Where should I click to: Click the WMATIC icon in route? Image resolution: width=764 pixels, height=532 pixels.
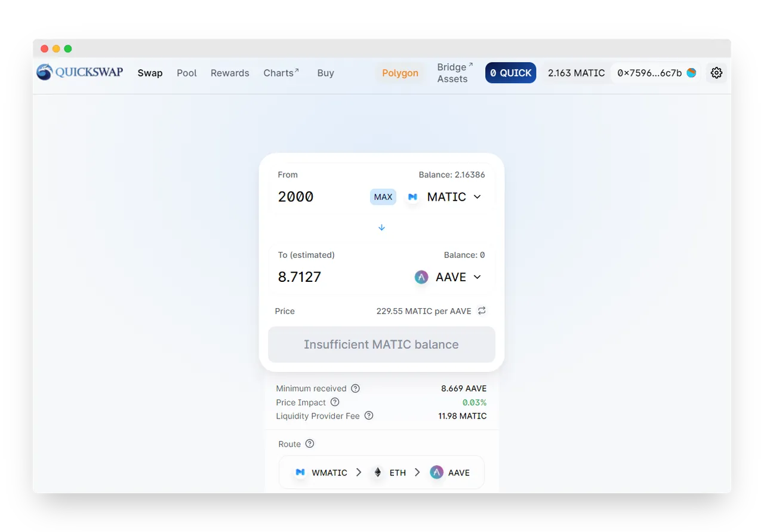point(300,472)
